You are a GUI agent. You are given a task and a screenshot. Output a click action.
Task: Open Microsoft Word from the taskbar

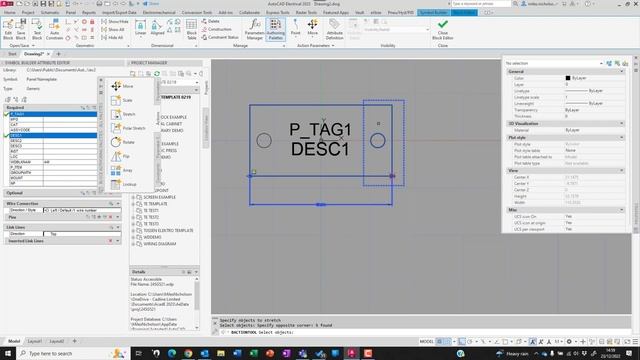coord(237,353)
